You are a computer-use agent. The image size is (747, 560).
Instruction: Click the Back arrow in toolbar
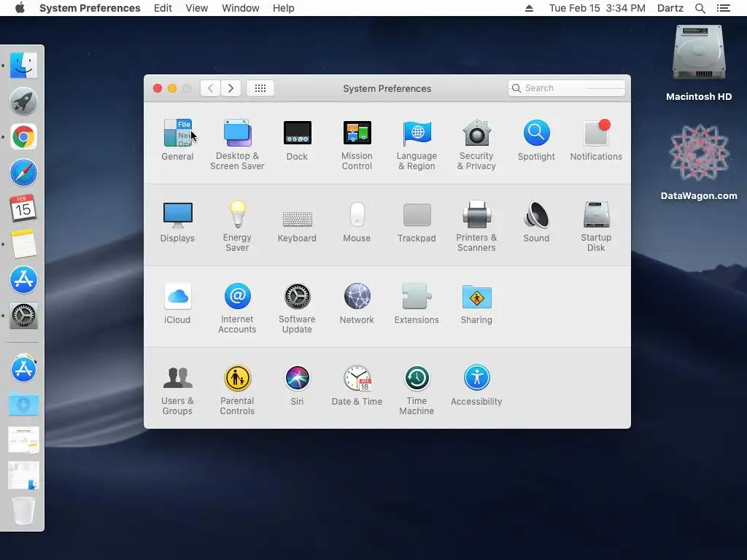(210, 88)
